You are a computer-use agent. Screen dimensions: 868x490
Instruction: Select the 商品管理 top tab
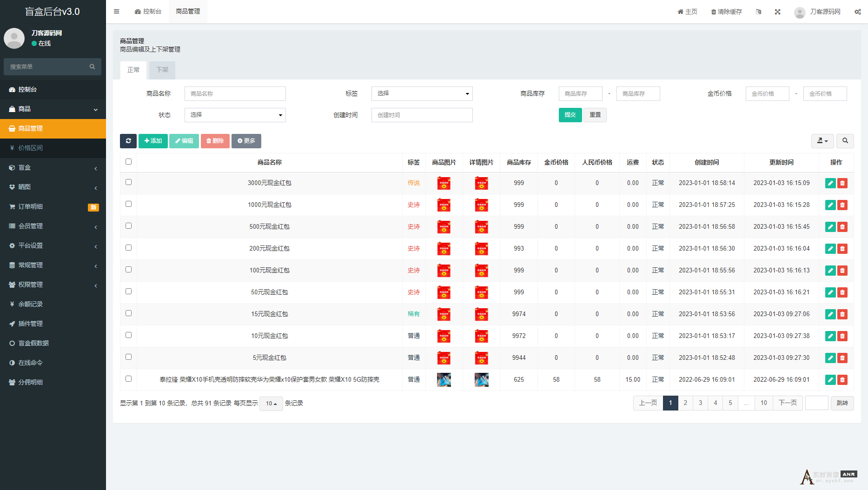pos(188,12)
